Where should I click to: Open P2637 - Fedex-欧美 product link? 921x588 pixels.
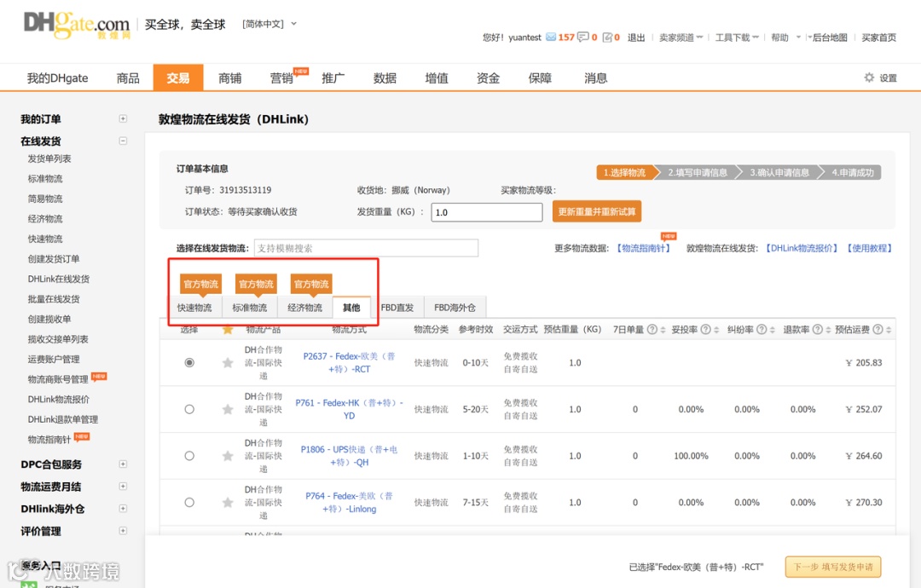pyautogui.click(x=350, y=363)
